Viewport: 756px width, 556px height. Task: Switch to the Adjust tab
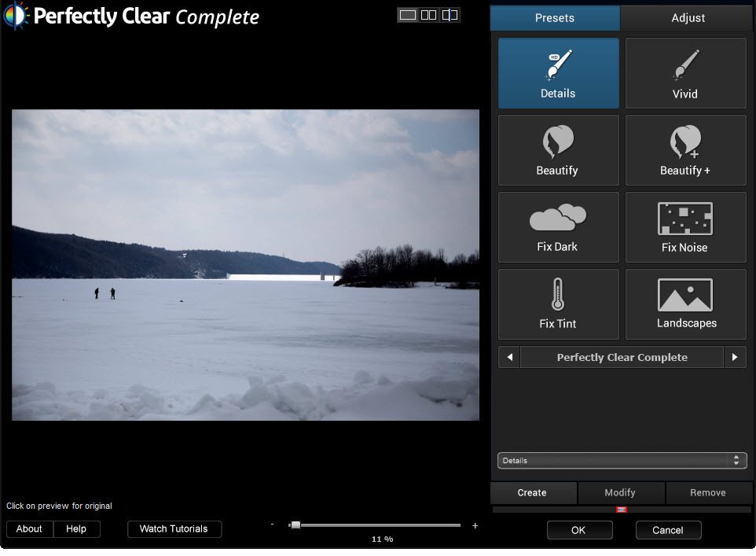[688, 17]
